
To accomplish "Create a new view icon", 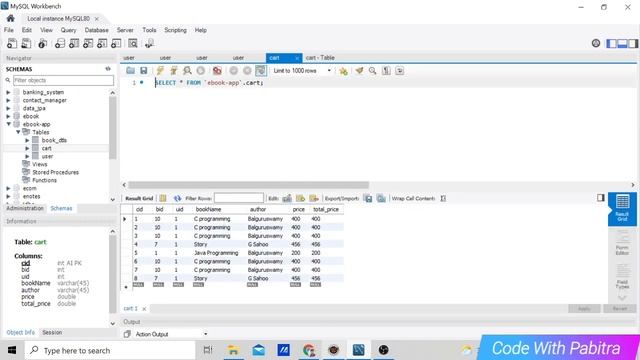I will coord(88,43).
